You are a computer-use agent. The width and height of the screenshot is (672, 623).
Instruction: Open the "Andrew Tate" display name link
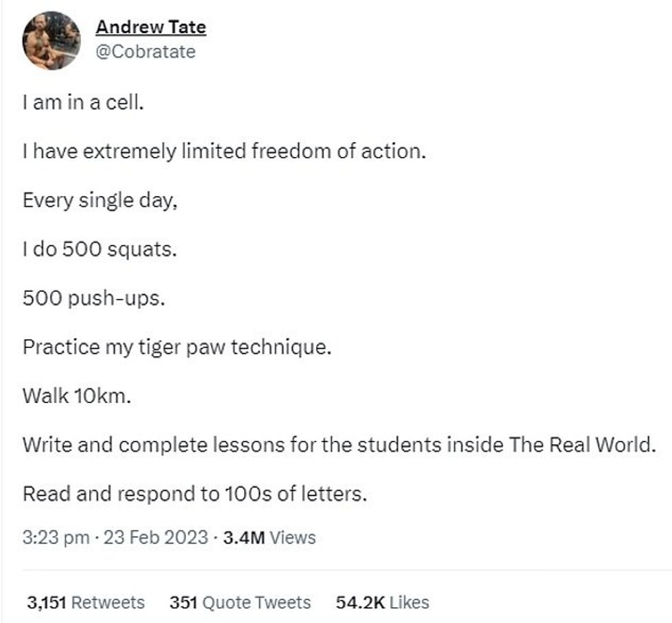pyautogui.click(x=150, y=27)
